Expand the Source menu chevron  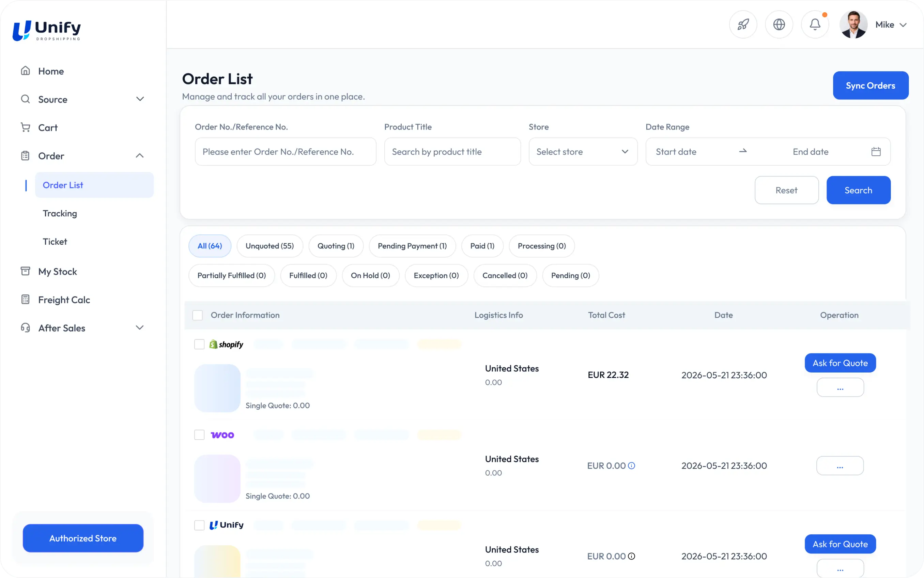tap(140, 100)
